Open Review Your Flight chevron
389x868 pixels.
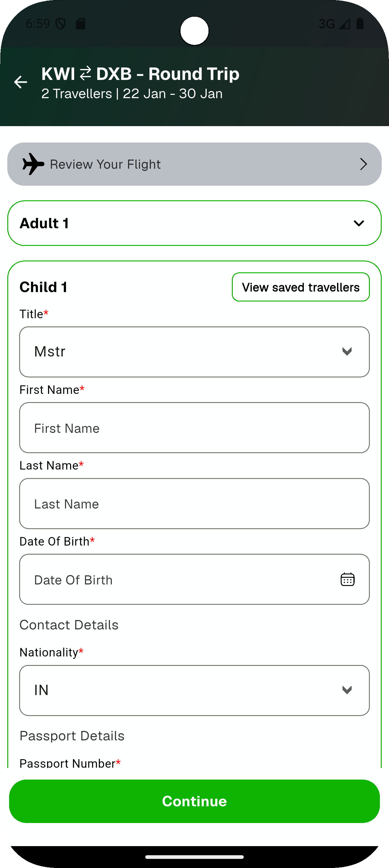363,164
